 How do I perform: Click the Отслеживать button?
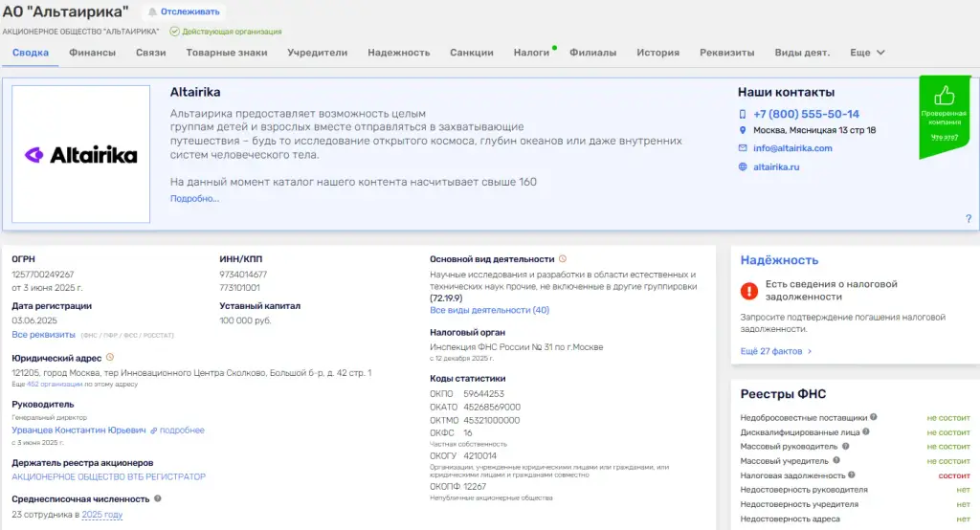pos(184,11)
